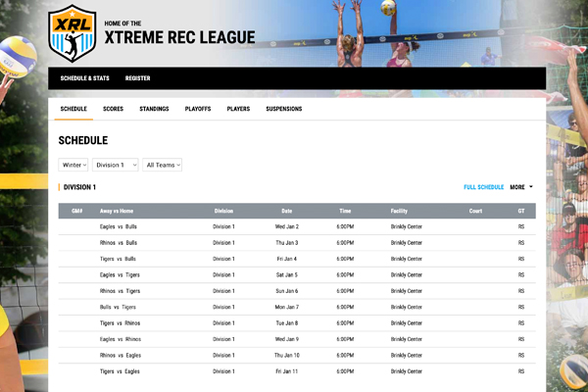The image size is (588, 392).
Task: Open the All Teams filter dropdown
Action: 162,165
